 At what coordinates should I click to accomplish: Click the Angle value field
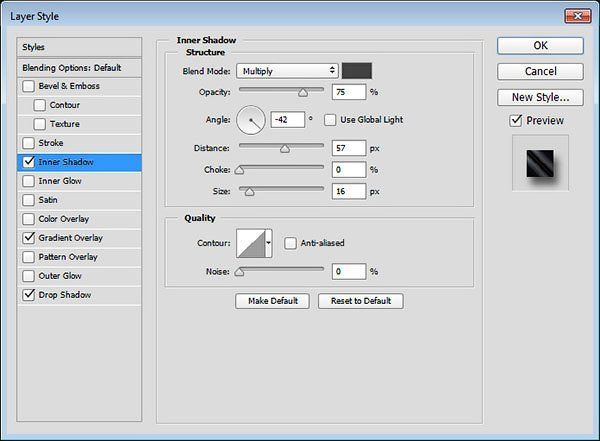(288, 120)
